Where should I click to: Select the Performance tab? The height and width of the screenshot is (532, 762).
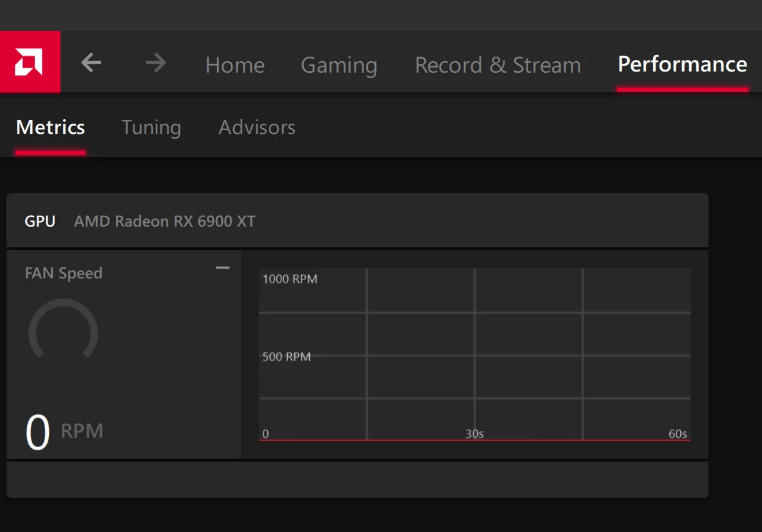[682, 64]
